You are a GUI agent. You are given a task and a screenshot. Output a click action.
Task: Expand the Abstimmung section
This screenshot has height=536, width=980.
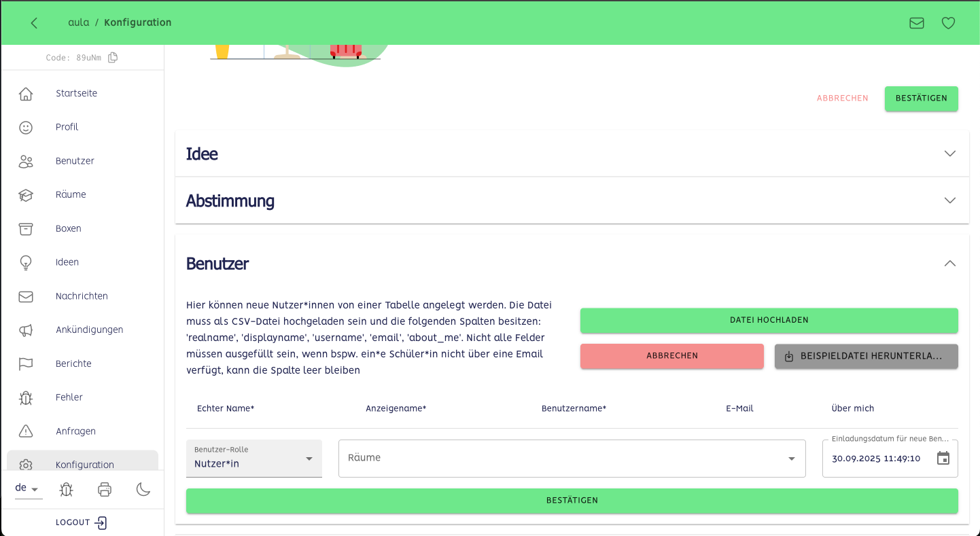[949, 200]
